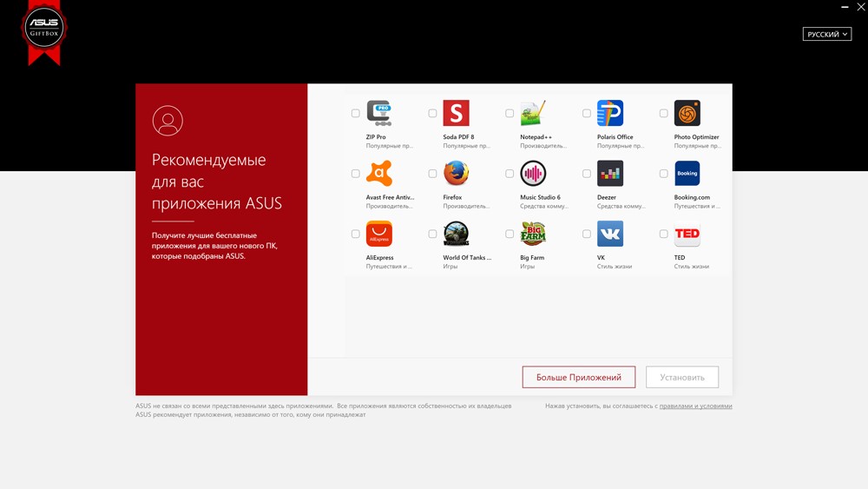Click the ZIP Pro app icon

[x=379, y=113]
